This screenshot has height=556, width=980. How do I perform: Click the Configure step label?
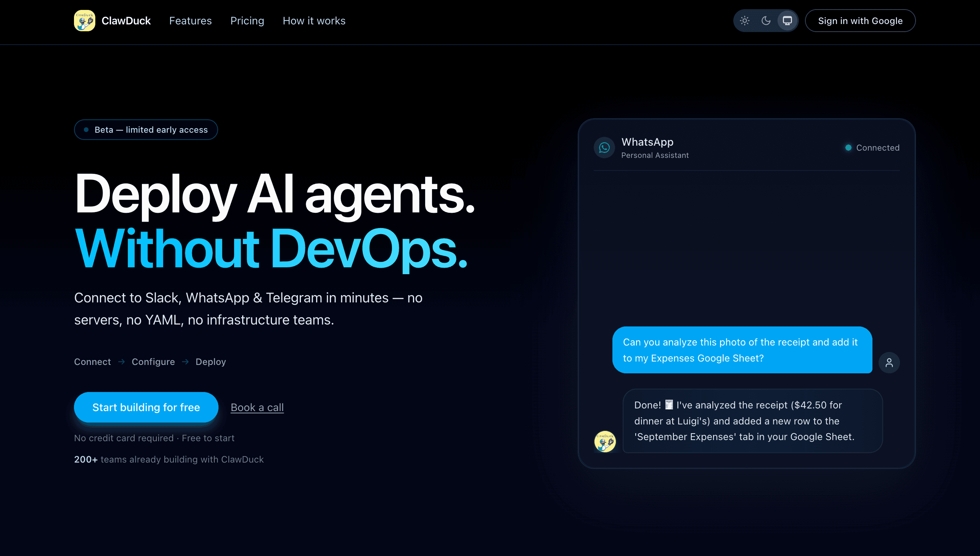tap(153, 362)
